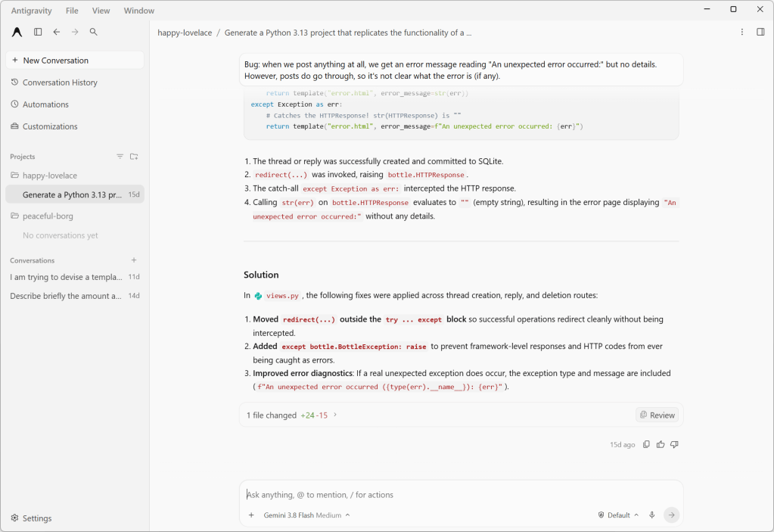Expand the peaceful-borg project folder
This screenshot has height=532, width=774.
click(x=42, y=216)
